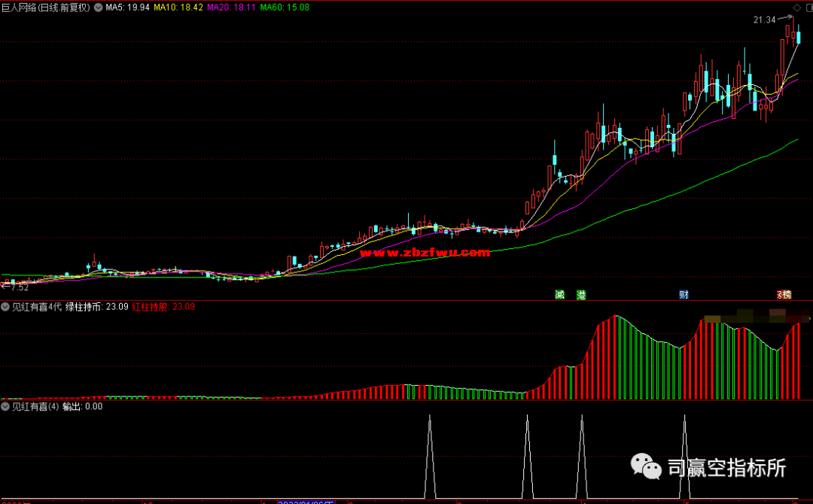The image size is (813, 504).
Task: Click the MA10: 18.42 label
Action: [x=178, y=8]
